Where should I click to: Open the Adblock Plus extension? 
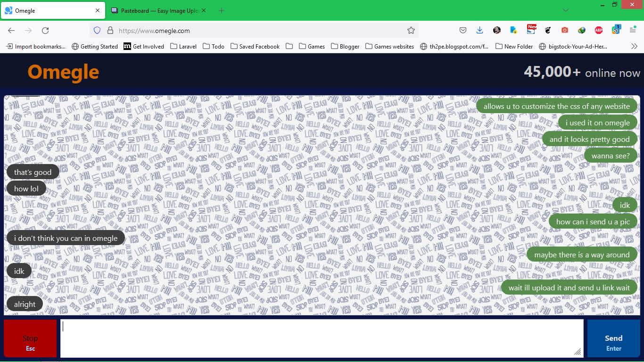598,30
